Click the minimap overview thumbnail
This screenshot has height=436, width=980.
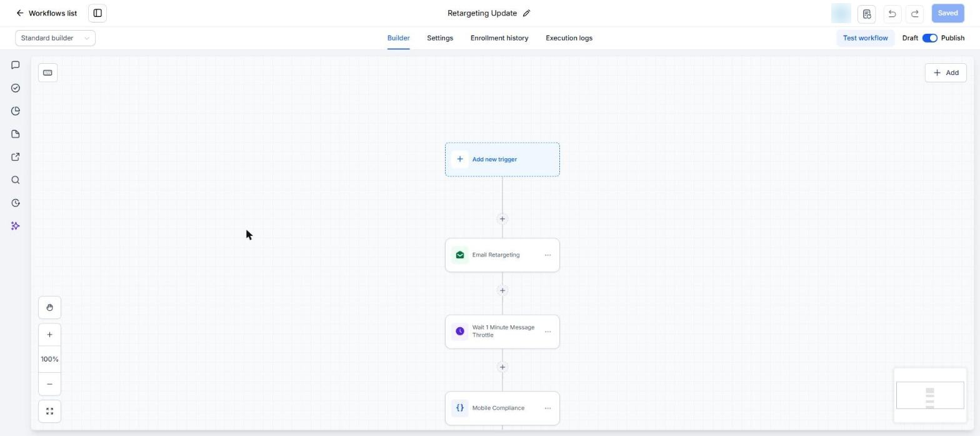(x=930, y=395)
